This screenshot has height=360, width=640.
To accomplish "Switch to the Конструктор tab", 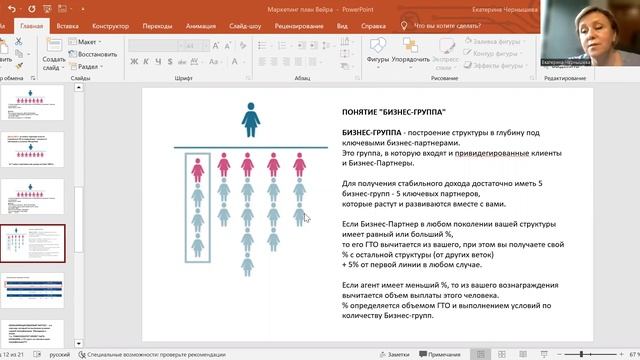I will pyautogui.click(x=110, y=26).
